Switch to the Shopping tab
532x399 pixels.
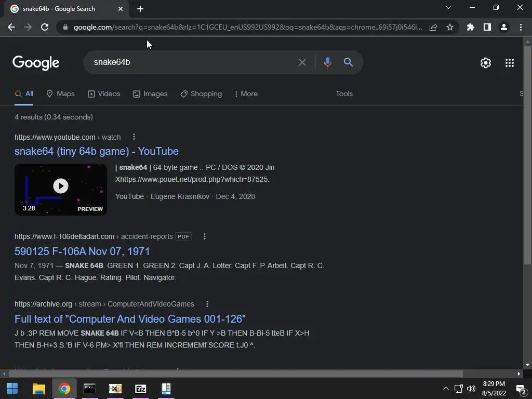point(201,94)
